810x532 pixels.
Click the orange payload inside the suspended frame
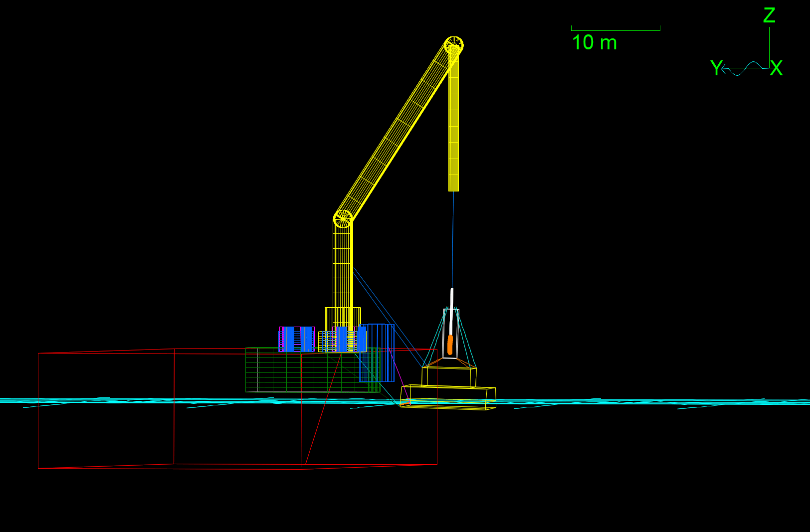[x=451, y=344]
